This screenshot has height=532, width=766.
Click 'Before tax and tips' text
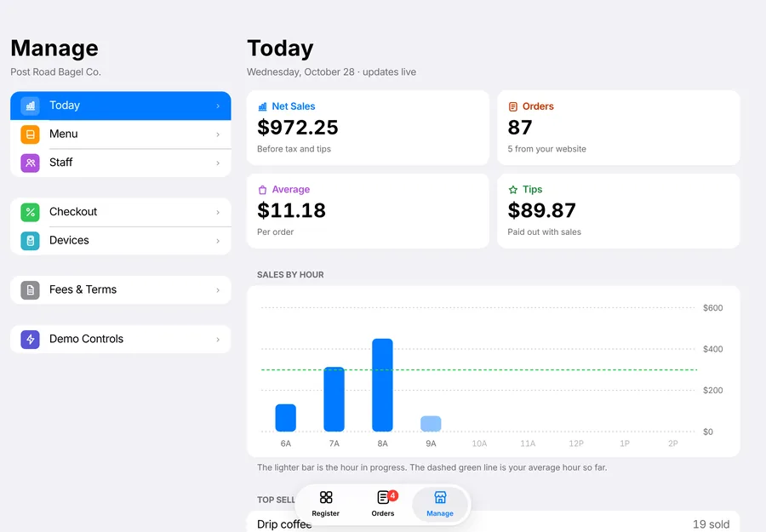(294, 149)
